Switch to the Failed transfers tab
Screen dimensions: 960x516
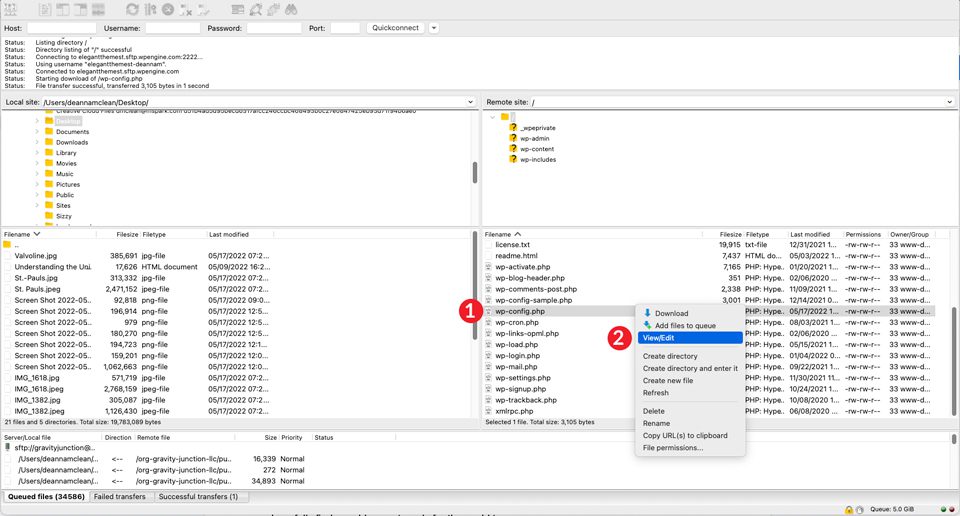[119, 497]
